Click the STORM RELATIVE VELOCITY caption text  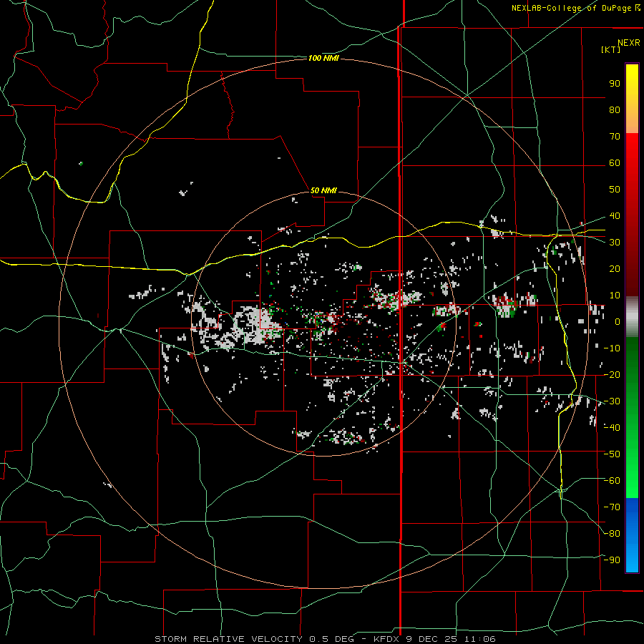pyautogui.click(x=230, y=639)
